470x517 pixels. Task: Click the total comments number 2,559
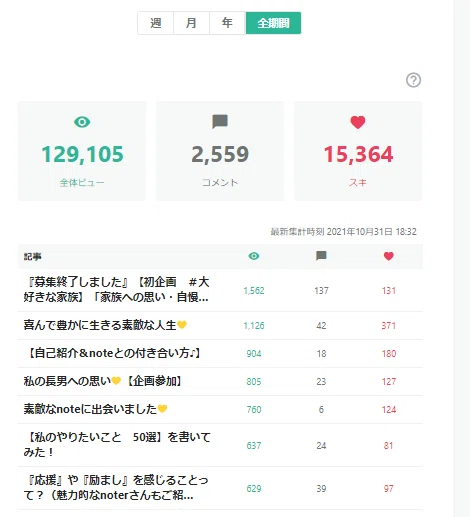click(x=220, y=154)
